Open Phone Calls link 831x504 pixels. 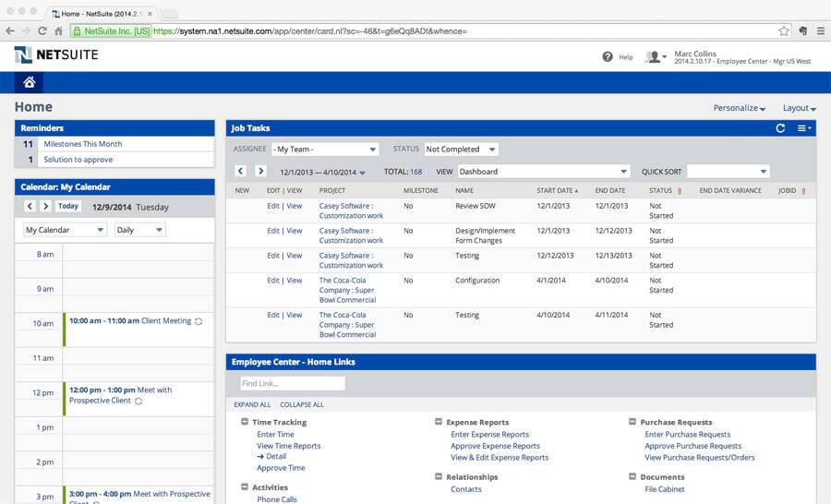(x=277, y=499)
